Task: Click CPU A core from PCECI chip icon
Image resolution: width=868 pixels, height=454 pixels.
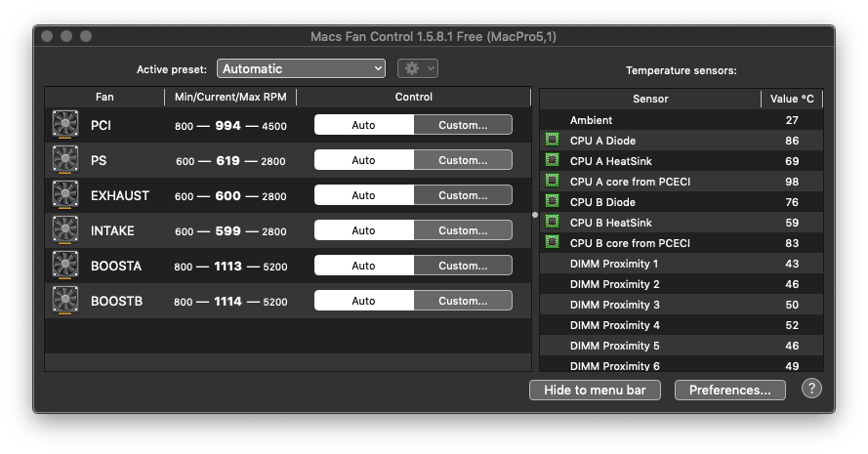Action: pos(552,181)
